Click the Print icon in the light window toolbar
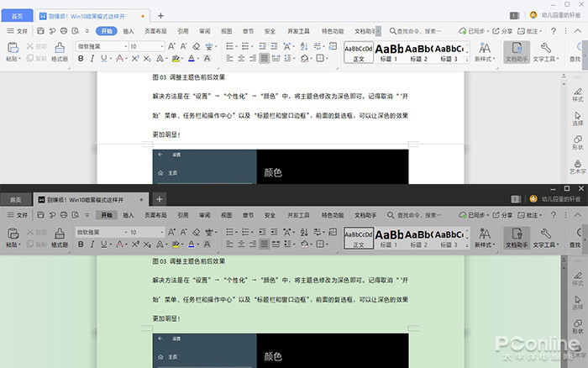Image resolution: width=588 pixels, height=368 pixels. coord(64,30)
